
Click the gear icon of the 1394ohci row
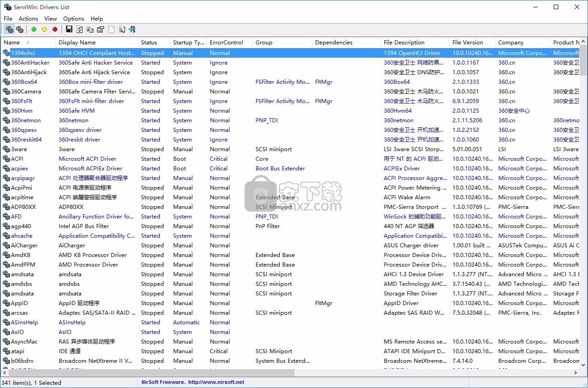coord(6,53)
